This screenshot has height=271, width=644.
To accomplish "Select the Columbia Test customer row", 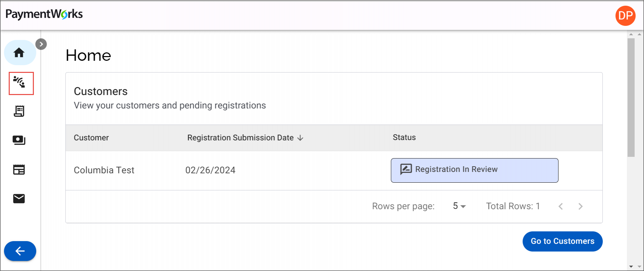I will pyautogui.click(x=104, y=170).
